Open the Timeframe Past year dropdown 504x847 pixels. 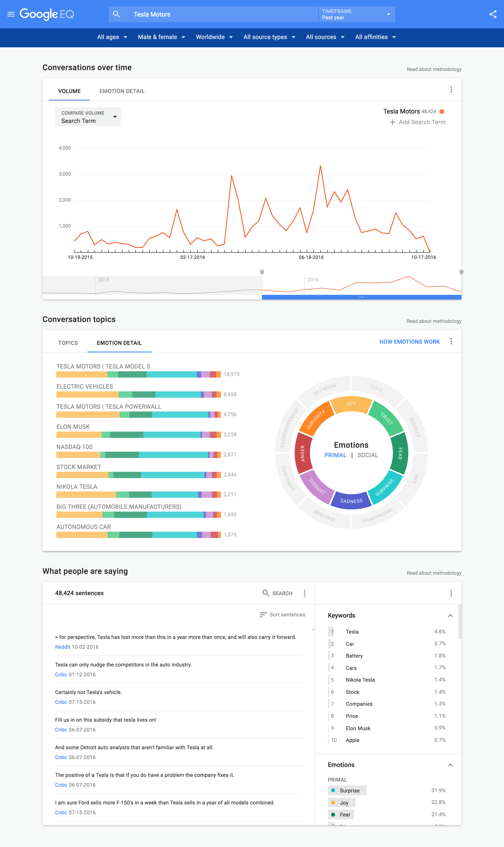(357, 14)
